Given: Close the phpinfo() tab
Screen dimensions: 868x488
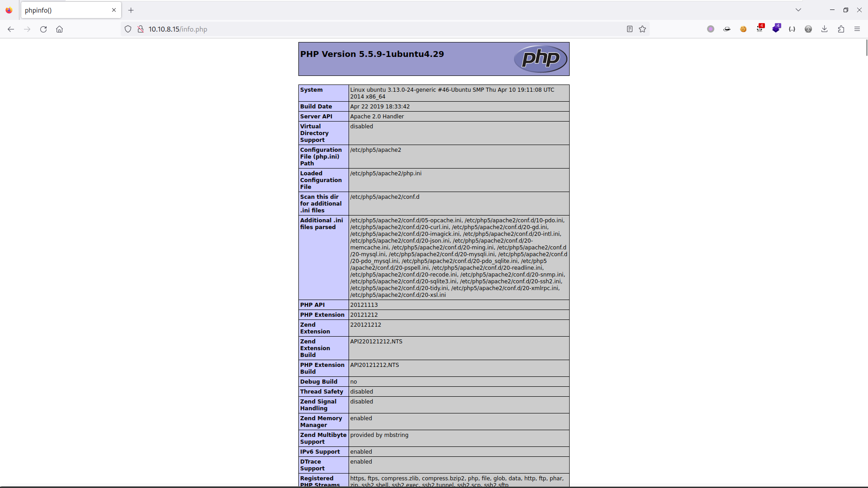Looking at the screenshot, I should pyautogui.click(x=114, y=10).
